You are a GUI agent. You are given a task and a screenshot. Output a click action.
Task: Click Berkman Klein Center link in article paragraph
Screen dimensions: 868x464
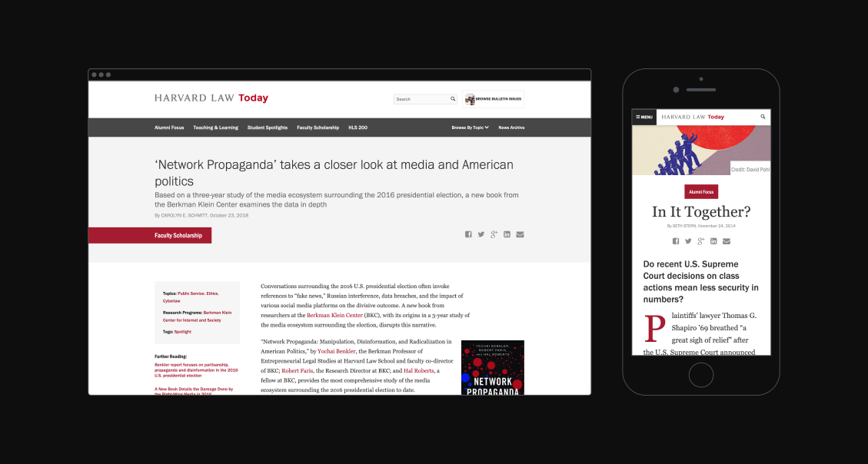335,315
